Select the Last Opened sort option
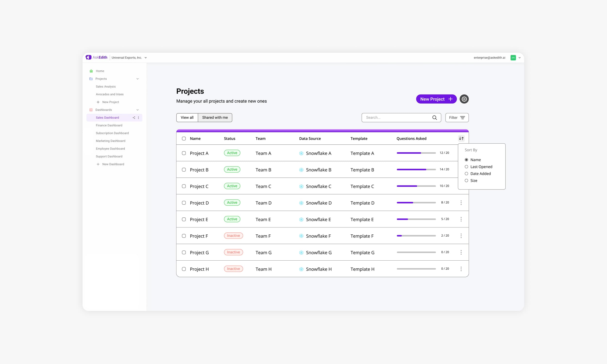 point(466,166)
